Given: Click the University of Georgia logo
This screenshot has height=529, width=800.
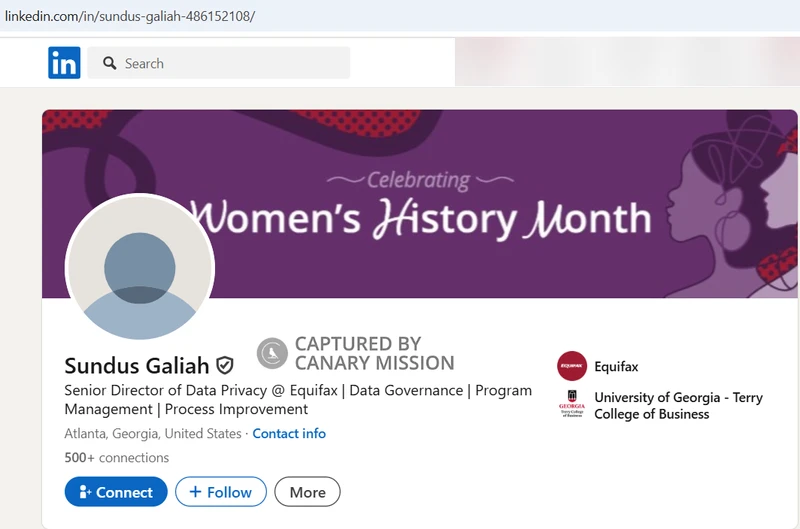Looking at the screenshot, I should (x=572, y=405).
